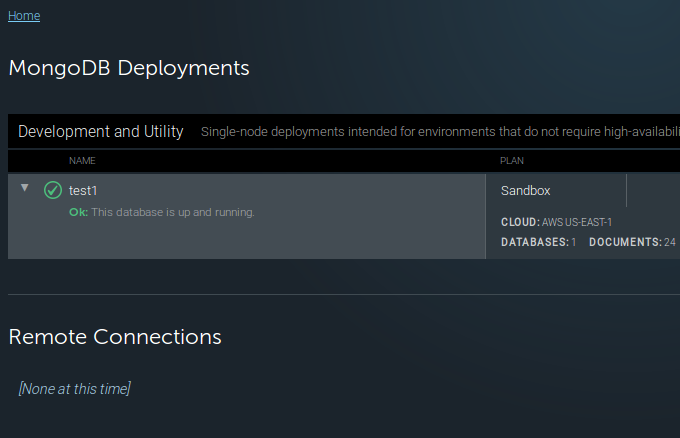Click the Development and Utility section title
This screenshot has height=438, width=680.
pyautogui.click(x=101, y=132)
